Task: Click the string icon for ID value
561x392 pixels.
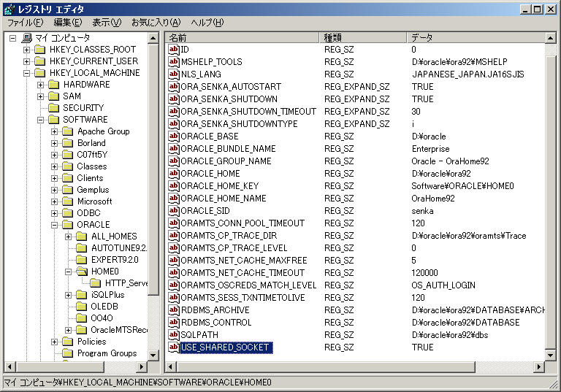Action: tap(174, 50)
